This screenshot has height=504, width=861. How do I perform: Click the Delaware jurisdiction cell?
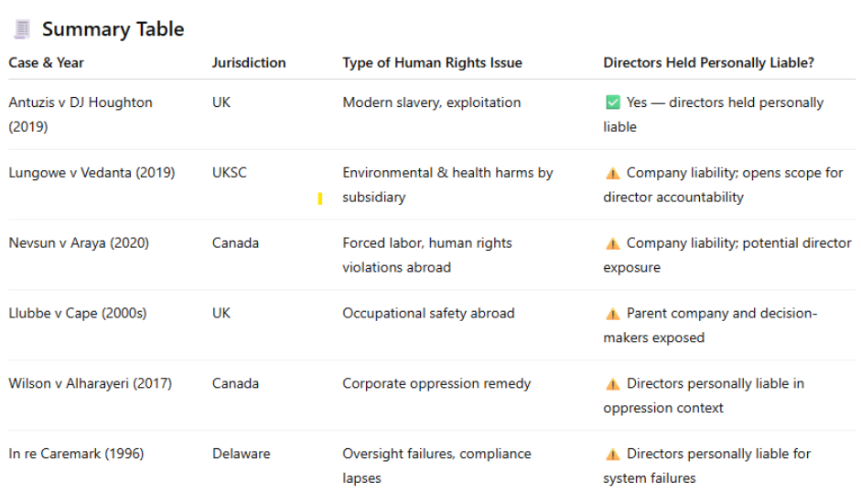pyautogui.click(x=240, y=454)
